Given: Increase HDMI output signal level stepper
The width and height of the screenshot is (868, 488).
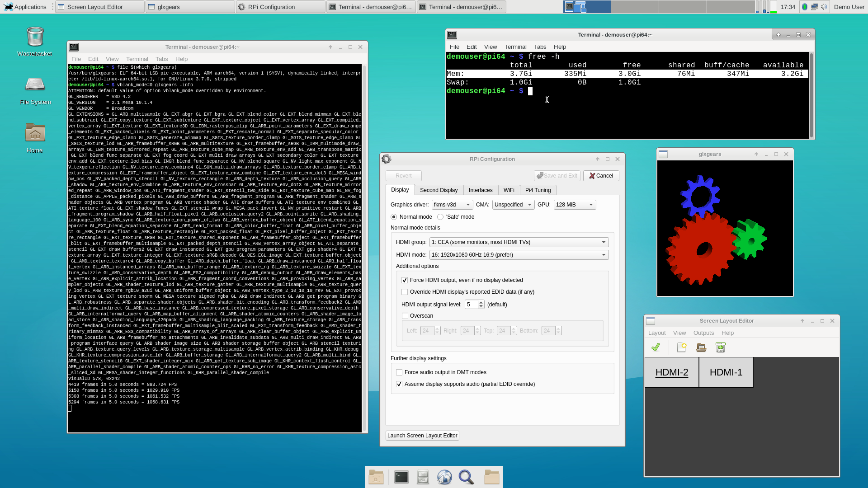Looking at the screenshot, I should pyautogui.click(x=481, y=302).
